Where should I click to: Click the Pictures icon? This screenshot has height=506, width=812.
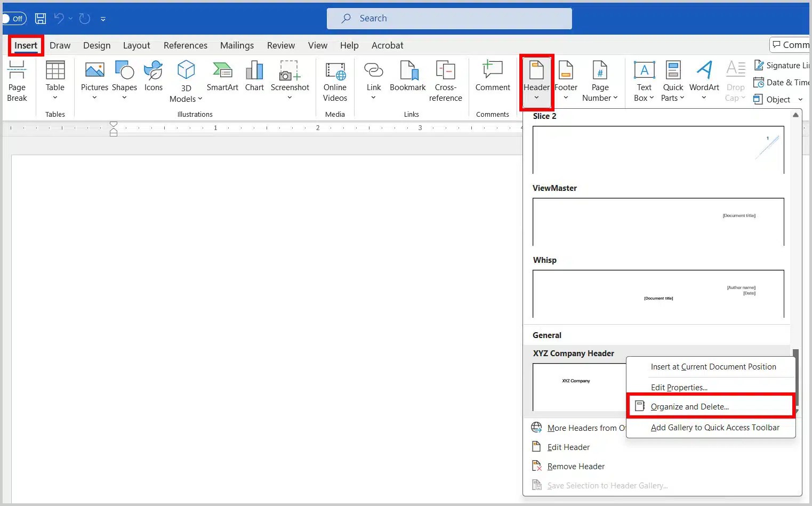(x=94, y=70)
